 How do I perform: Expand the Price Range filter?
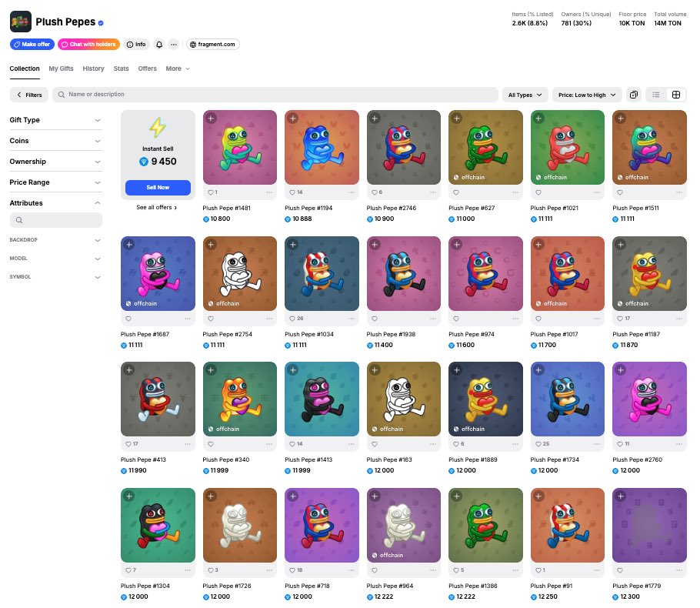tap(56, 182)
